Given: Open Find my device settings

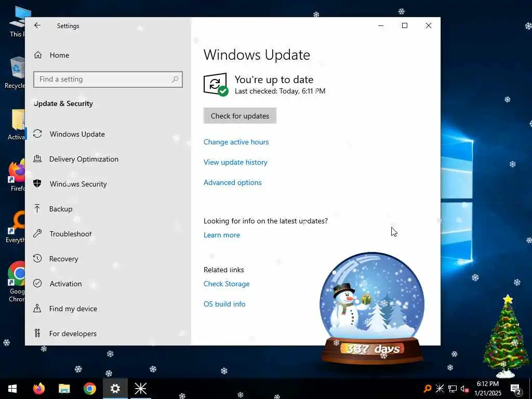Looking at the screenshot, I should [73, 309].
